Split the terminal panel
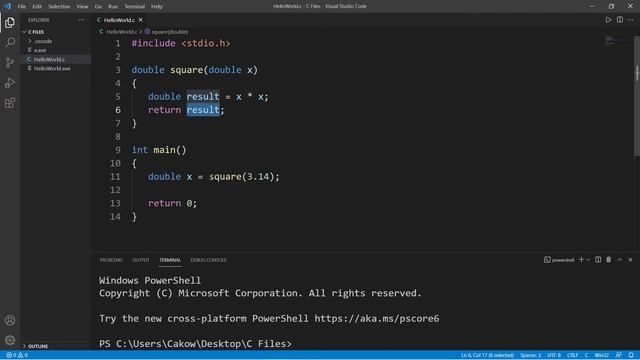 (598, 260)
